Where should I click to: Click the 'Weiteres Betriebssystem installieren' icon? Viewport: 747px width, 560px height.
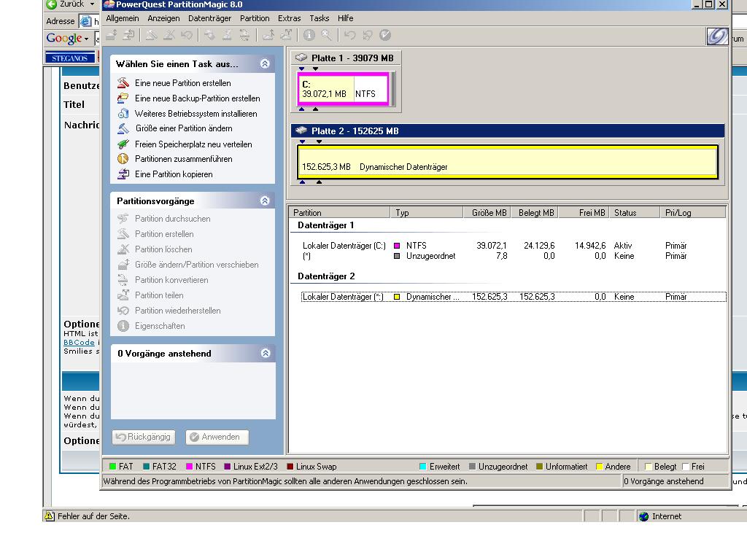coord(123,114)
